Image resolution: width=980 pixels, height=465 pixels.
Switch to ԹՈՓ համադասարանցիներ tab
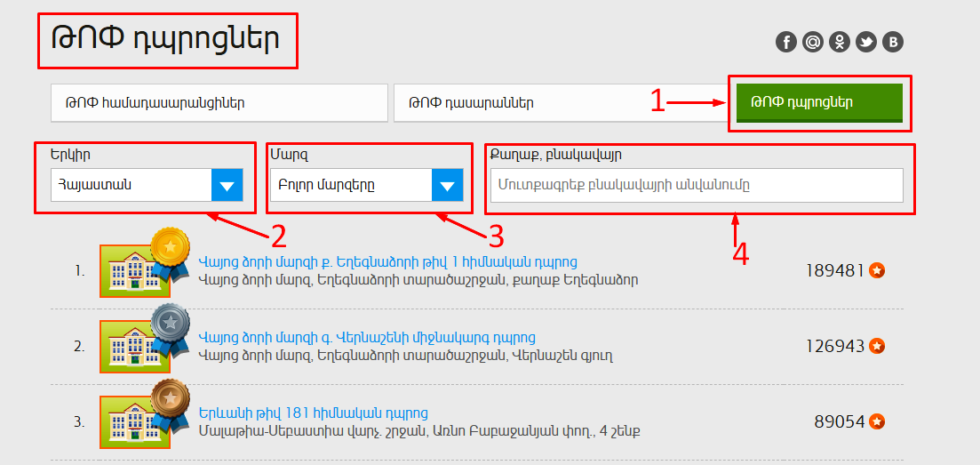point(219,103)
